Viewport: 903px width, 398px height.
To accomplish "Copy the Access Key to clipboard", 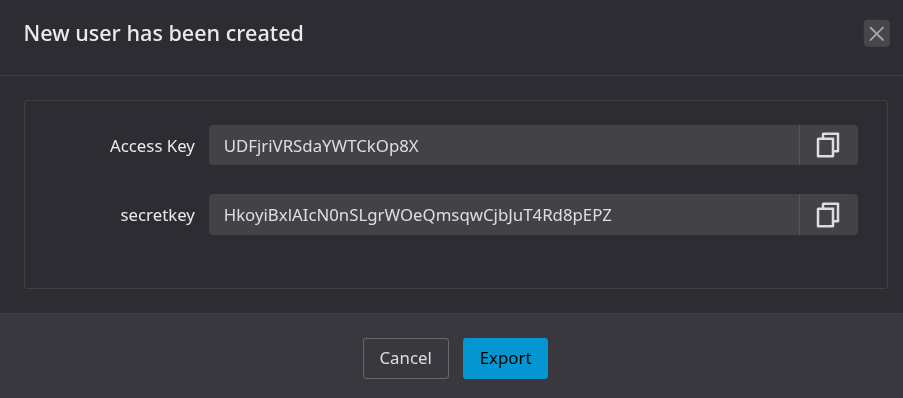I will [x=828, y=145].
